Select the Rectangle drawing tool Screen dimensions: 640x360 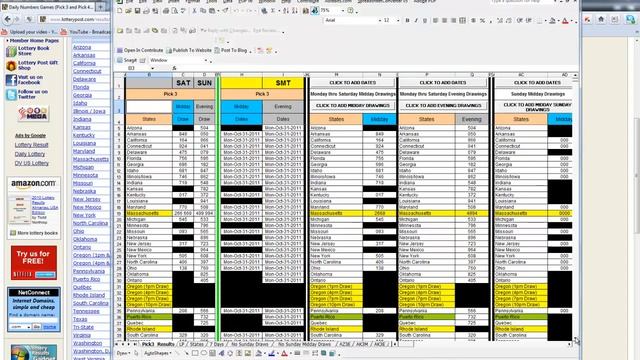pos(195,353)
